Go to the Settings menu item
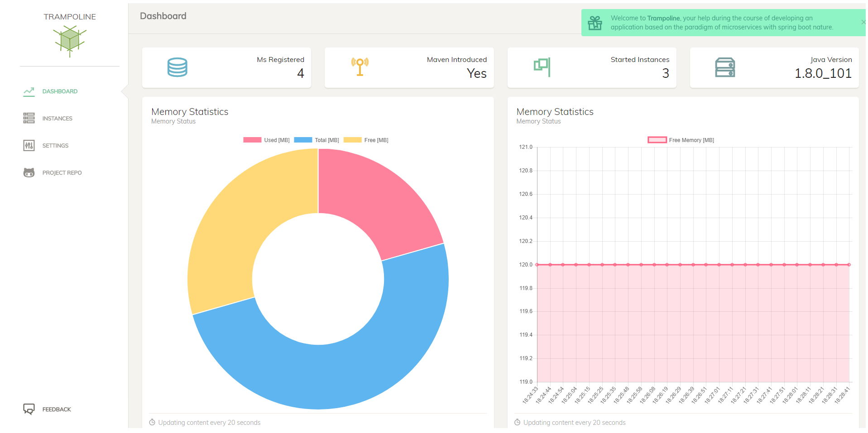 56,146
